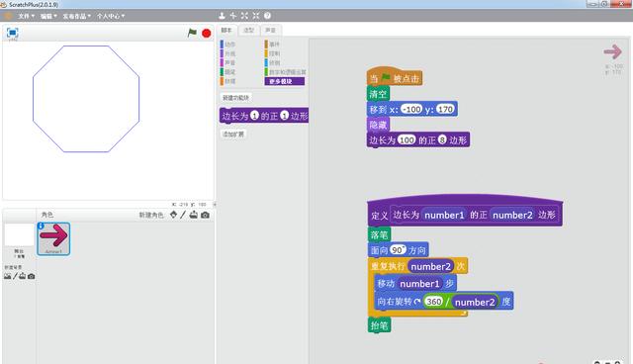Open the 文件 (File) menu
This screenshot has height=364, width=633.
tap(26, 16)
